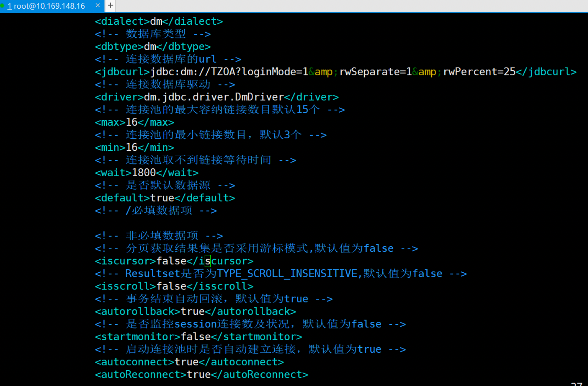Click true in the default element
Screen dimensions: 588x386
point(162,197)
